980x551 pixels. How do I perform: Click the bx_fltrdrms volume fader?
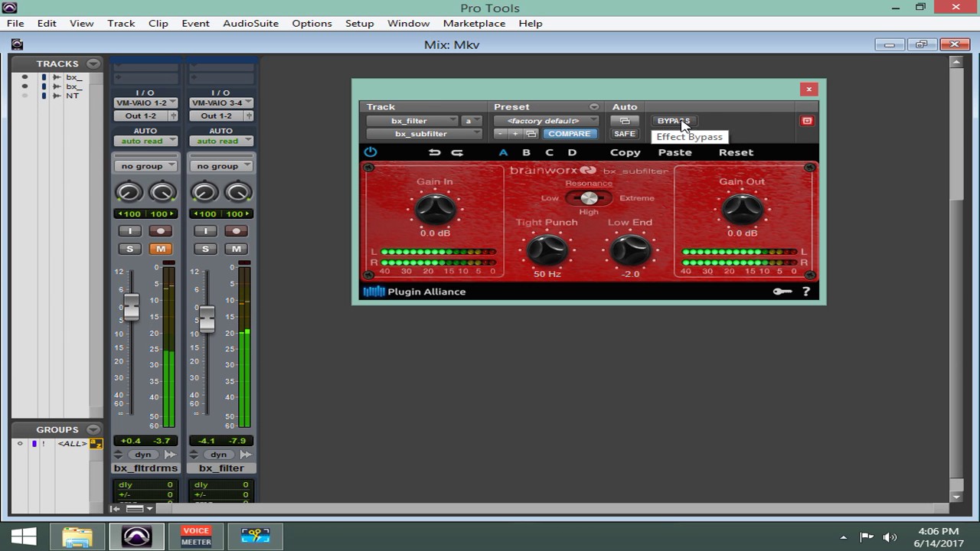click(132, 307)
